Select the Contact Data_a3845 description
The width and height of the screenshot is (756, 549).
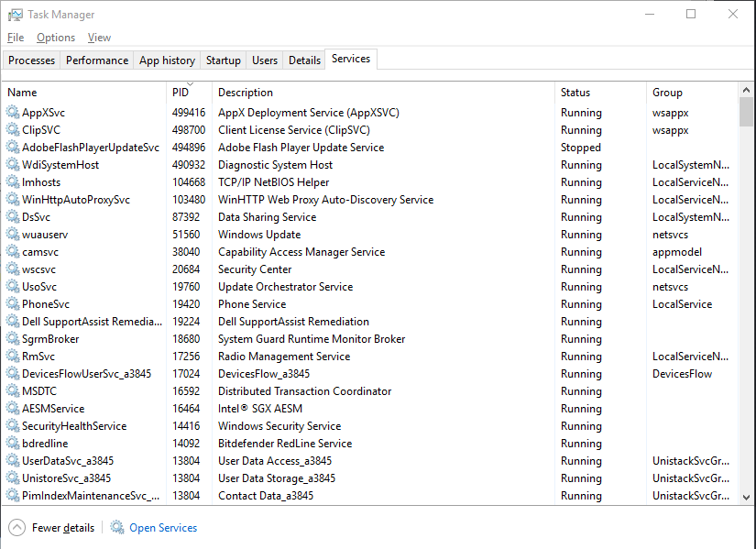(266, 496)
